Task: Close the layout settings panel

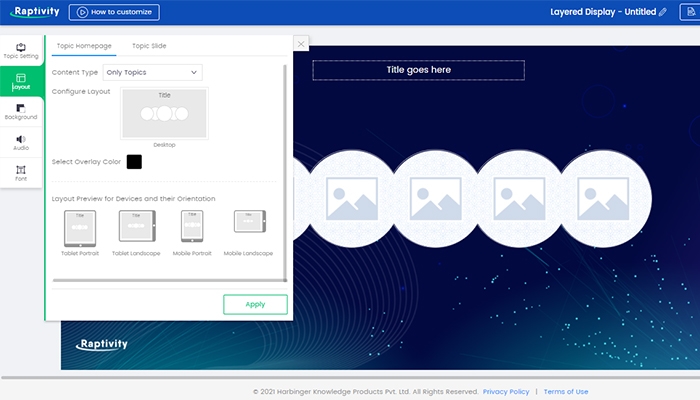Action: coord(301,43)
